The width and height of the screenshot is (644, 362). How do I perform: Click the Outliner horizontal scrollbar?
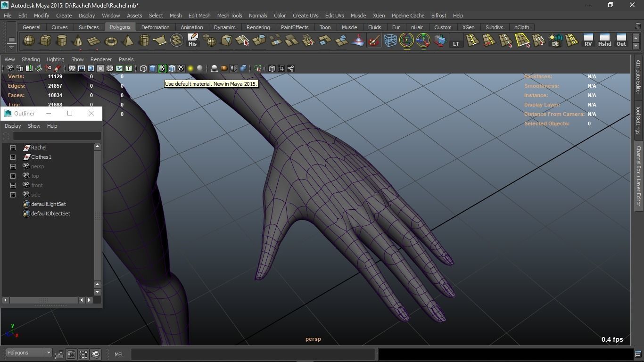(x=44, y=300)
